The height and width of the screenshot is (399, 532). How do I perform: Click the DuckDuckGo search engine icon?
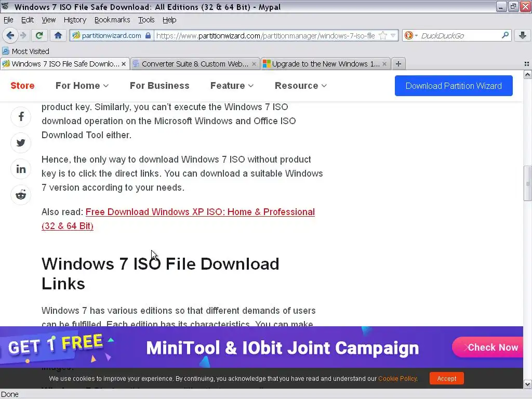[409, 35]
